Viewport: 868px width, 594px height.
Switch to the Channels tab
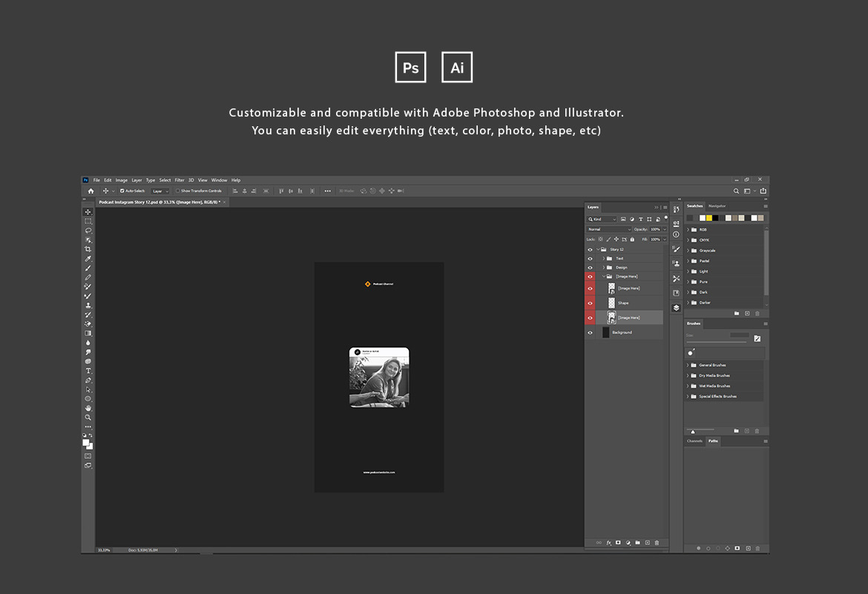(694, 441)
